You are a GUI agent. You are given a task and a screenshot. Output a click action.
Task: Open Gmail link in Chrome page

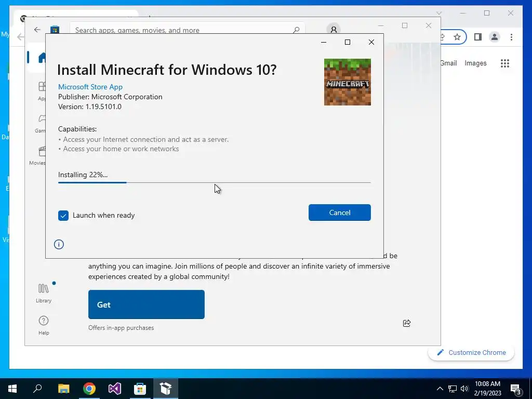(448, 63)
